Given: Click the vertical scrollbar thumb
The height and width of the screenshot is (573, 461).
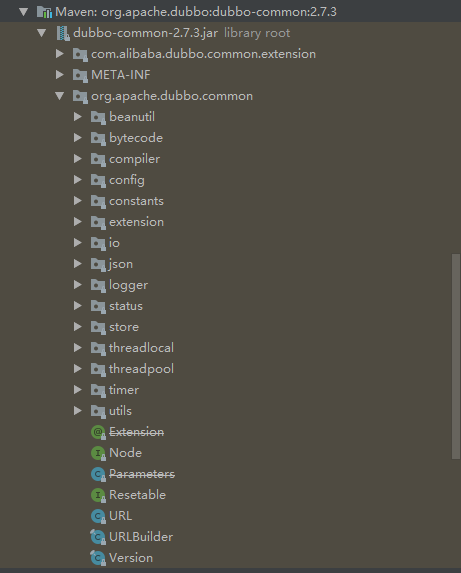Looking at the screenshot, I should coord(456,356).
